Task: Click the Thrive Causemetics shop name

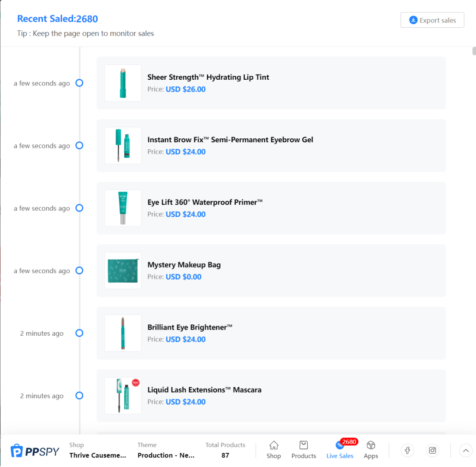Action: 98,455
